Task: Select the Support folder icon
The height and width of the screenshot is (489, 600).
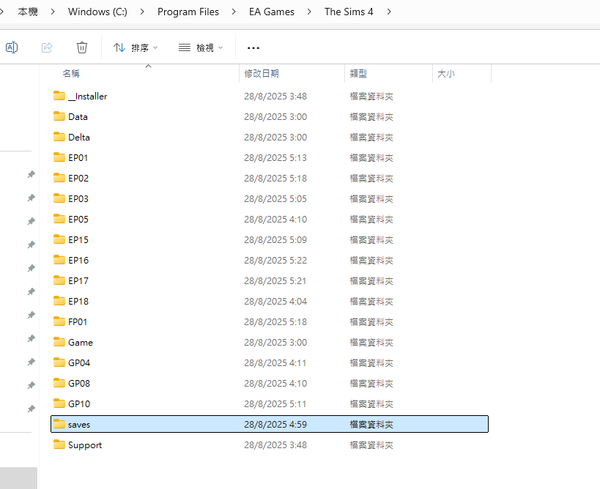Action: [59, 445]
